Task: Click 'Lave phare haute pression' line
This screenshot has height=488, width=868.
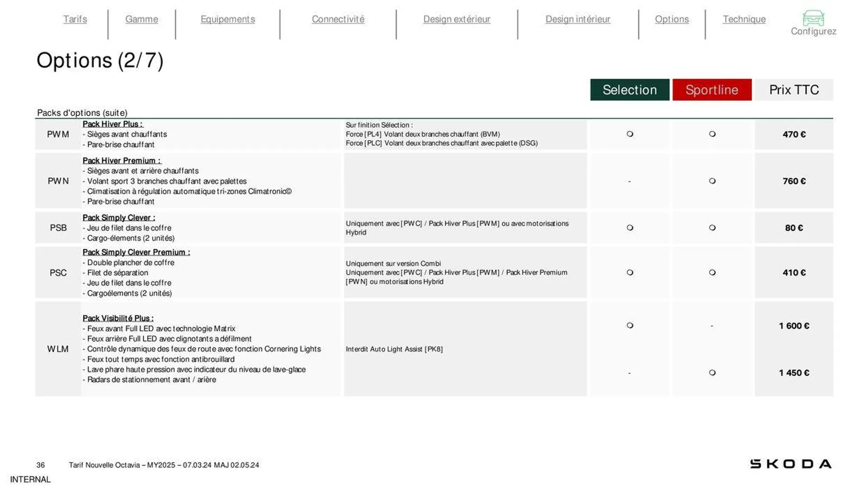Action: click(194, 370)
